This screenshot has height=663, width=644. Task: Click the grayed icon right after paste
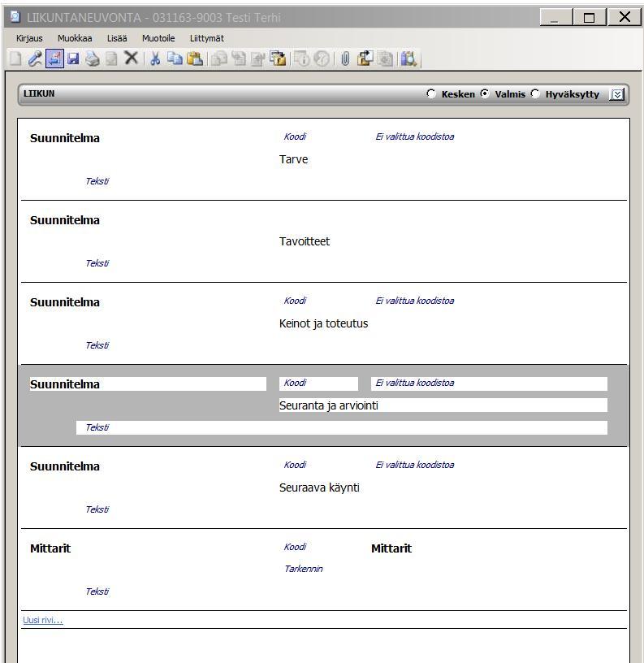(x=219, y=58)
